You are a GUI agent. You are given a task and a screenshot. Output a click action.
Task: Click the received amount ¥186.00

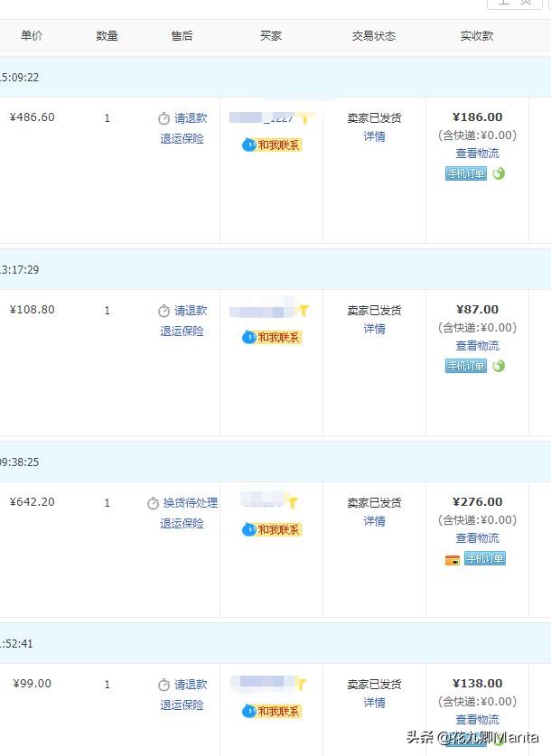pos(478,117)
